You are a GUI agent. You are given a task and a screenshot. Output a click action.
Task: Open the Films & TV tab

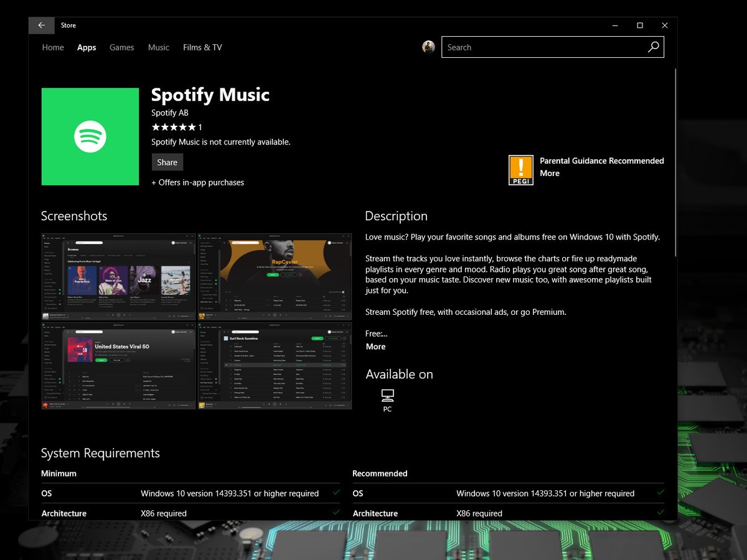tap(202, 47)
